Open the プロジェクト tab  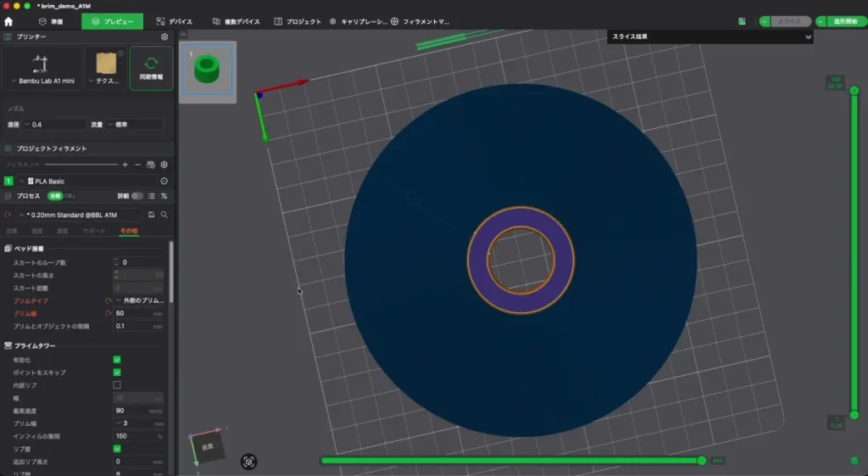(x=298, y=21)
